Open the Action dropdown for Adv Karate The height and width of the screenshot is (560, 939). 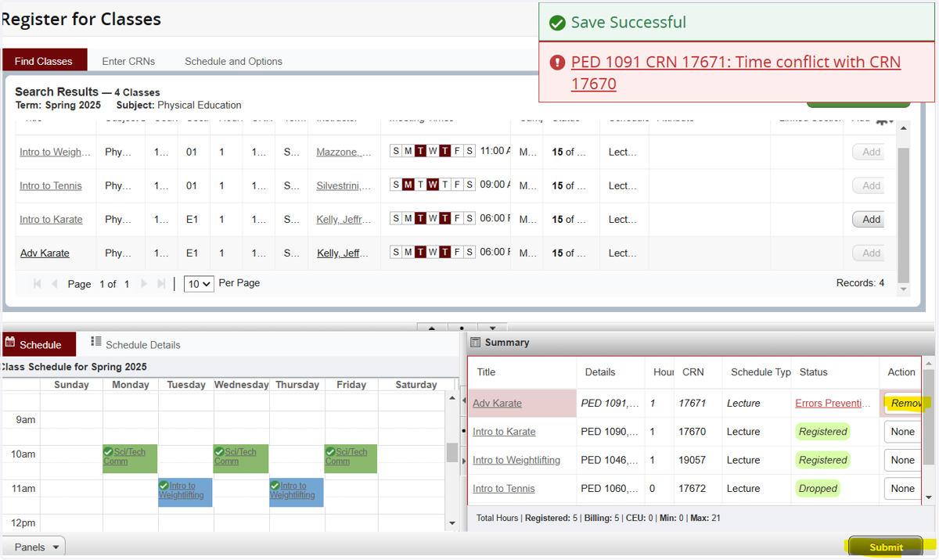[x=903, y=403]
